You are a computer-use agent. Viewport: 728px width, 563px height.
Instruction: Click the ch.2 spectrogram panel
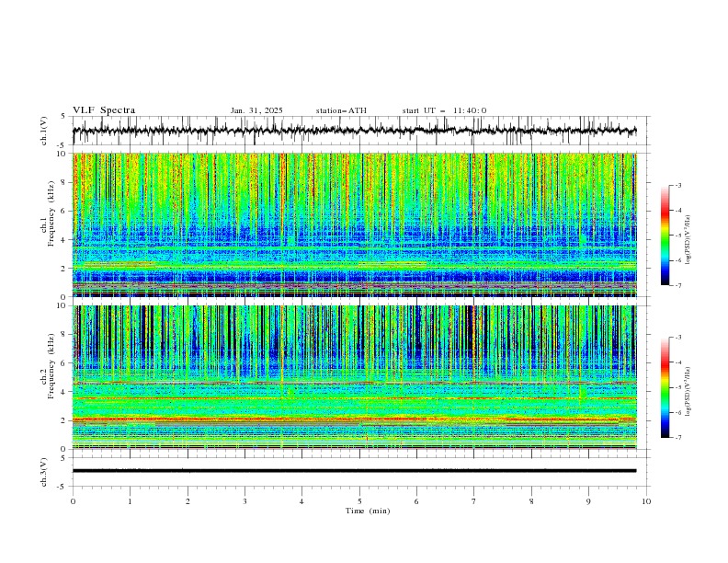[355, 377]
